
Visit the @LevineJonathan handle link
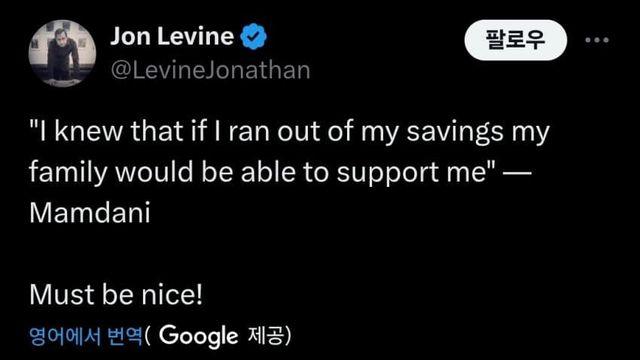(x=211, y=70)
